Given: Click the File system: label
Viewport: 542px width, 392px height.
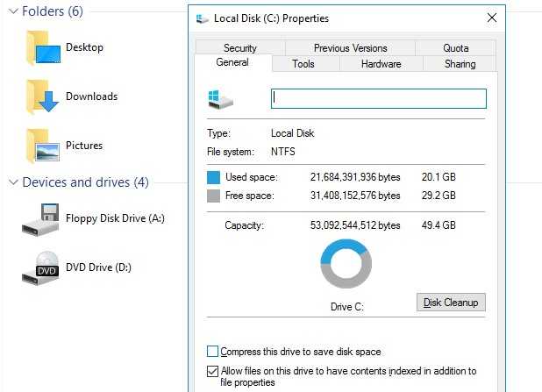Looking at the screenshot, I should coord(231,152).
